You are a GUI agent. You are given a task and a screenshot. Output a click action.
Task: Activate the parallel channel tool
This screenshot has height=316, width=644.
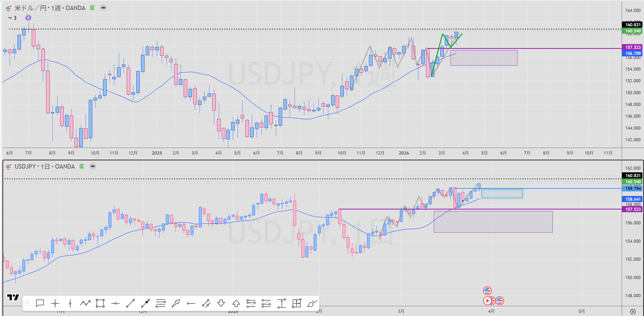[x=206, y=303]
